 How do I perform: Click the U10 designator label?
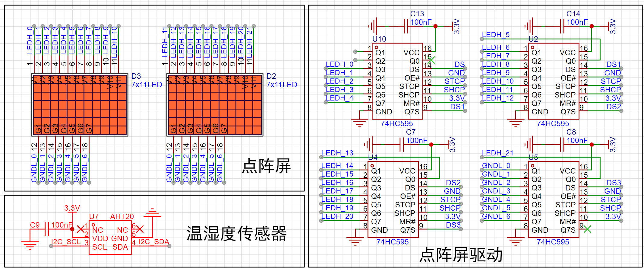click(379, 39)
